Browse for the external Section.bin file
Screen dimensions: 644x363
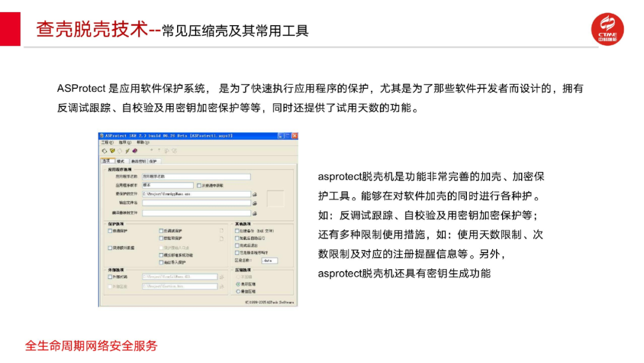(222, 286)
